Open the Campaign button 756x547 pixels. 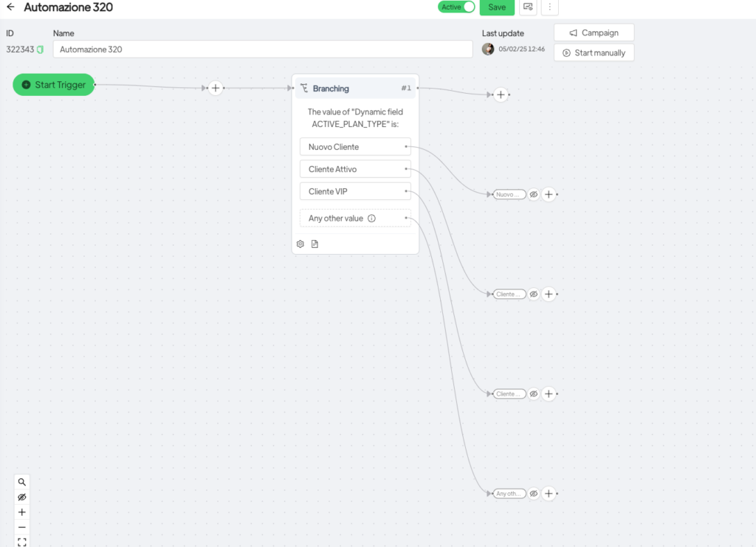pos(594,32)
